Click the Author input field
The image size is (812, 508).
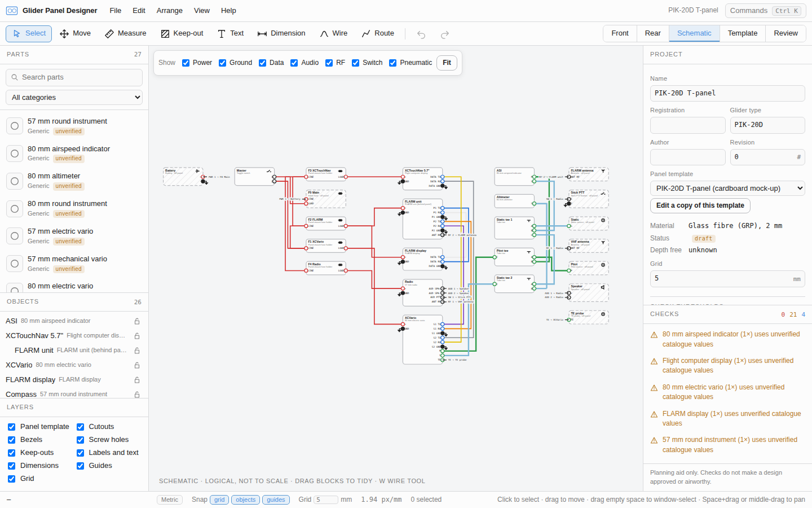click(687, 157)
